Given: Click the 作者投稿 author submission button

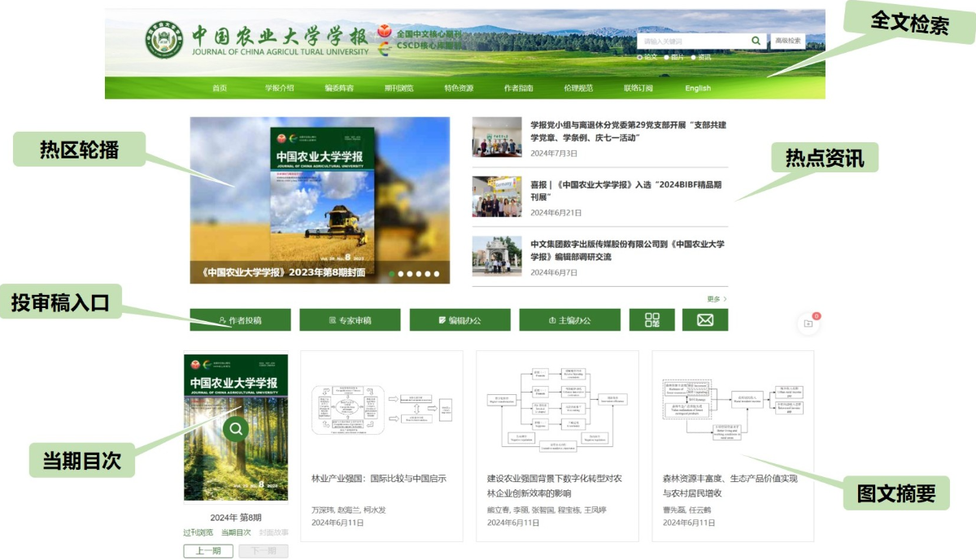Looking at the screenshot, I should click(x=240, y=320).
